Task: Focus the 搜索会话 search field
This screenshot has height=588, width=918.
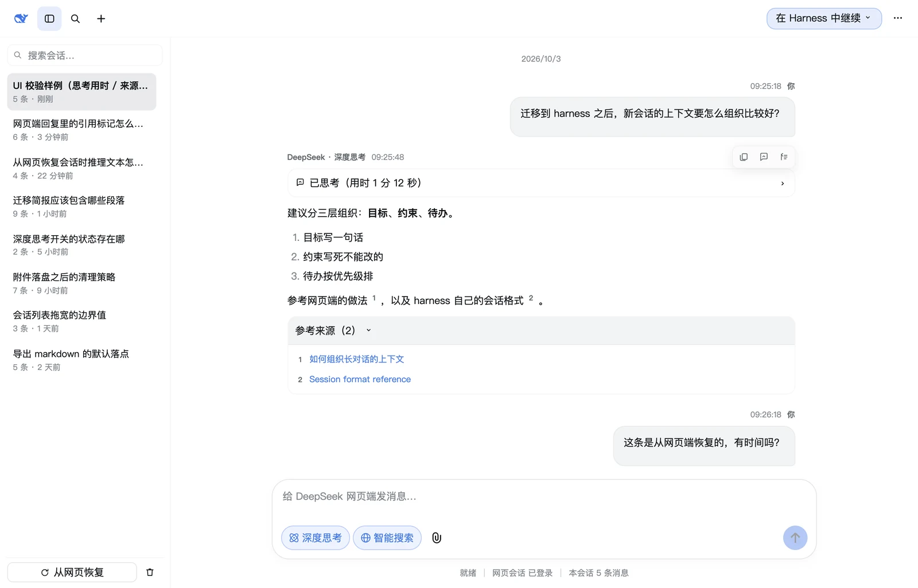Action: pos(85,55)
